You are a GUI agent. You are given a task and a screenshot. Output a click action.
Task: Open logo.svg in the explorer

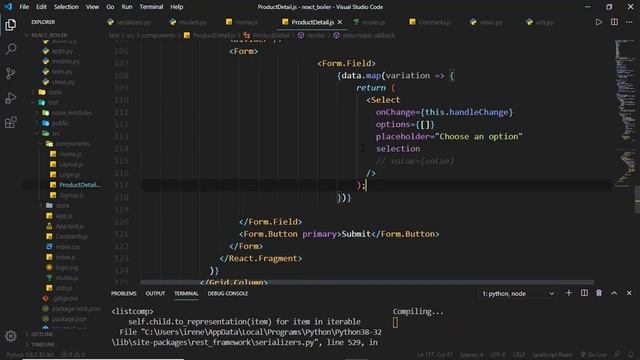tap(67, 267)
